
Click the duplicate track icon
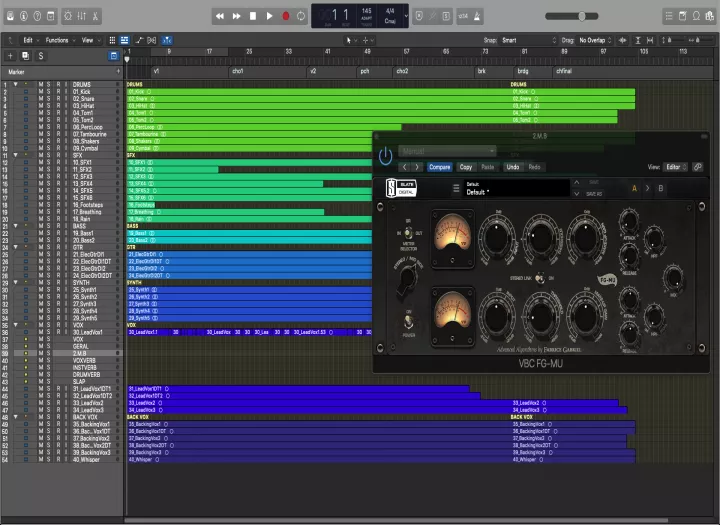click(25, 56)
